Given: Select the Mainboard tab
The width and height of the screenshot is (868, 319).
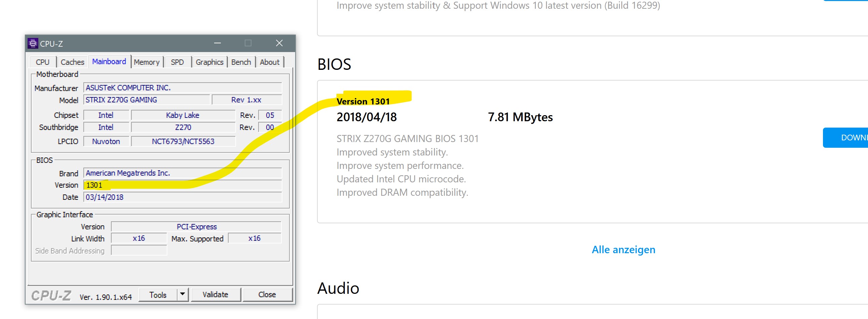Looking at the screenshot, I should (109, 61).
